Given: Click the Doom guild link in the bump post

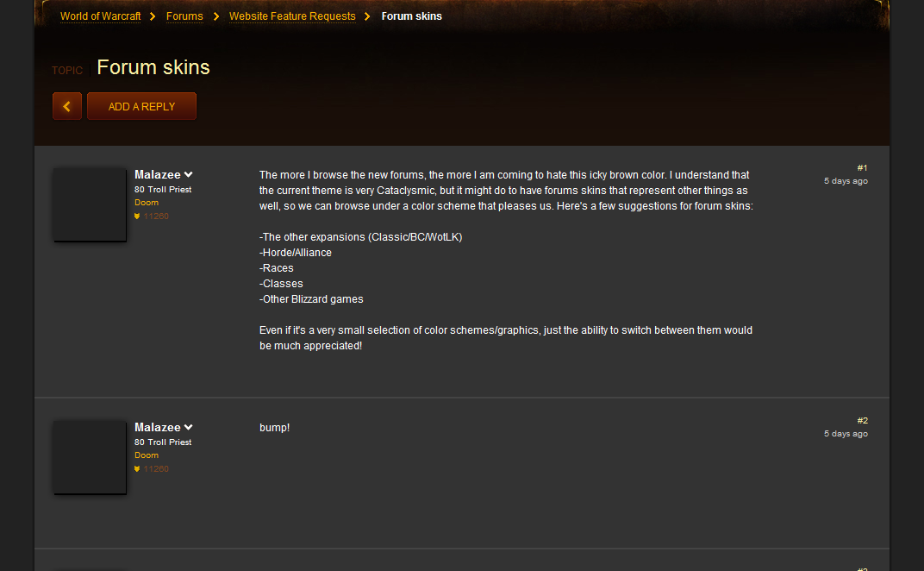Looking at the screenshot, I should pyautogui.click(x=147, y=455).
